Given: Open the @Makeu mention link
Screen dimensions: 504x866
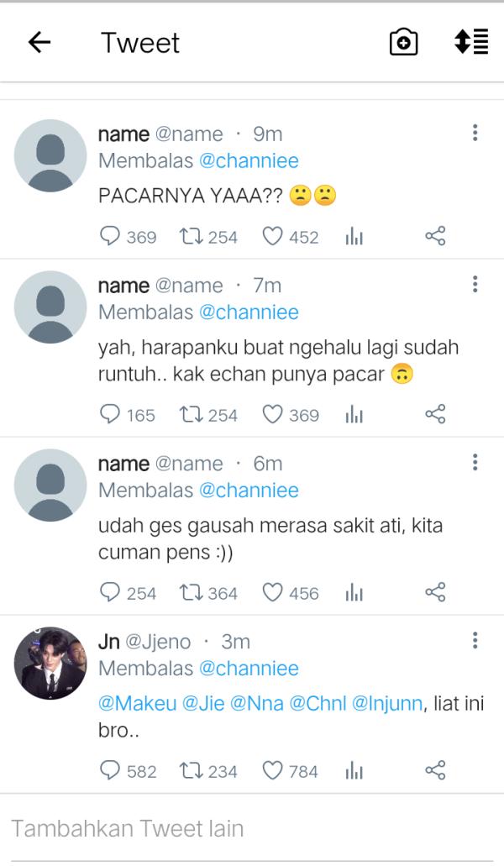Looking at the screenshot, I should pos(137,703).
